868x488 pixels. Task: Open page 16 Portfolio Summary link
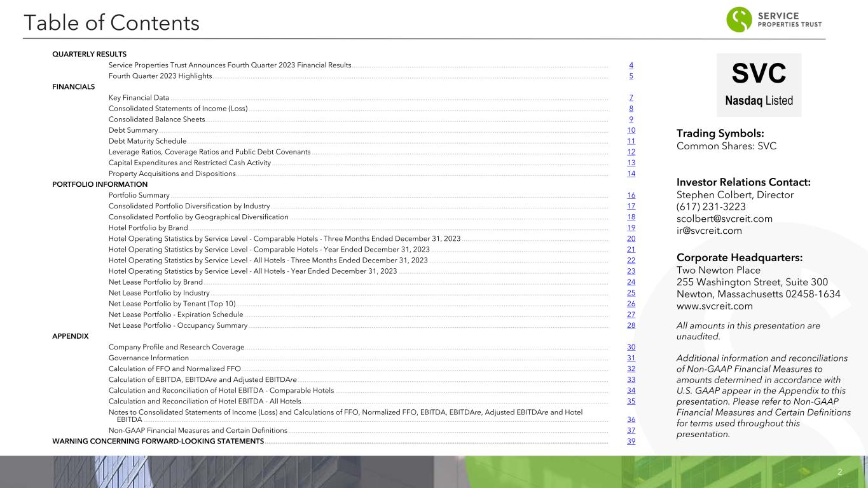click(x=630, y=196)
